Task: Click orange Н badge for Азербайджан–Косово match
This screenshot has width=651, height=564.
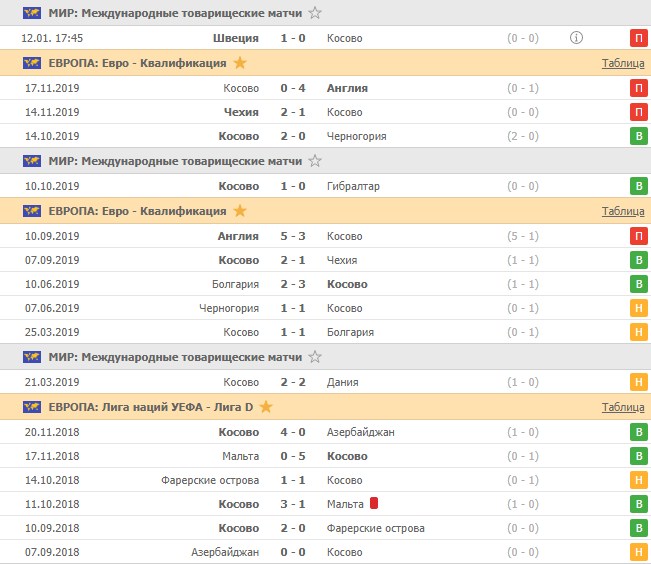Action: pos(637,552)
